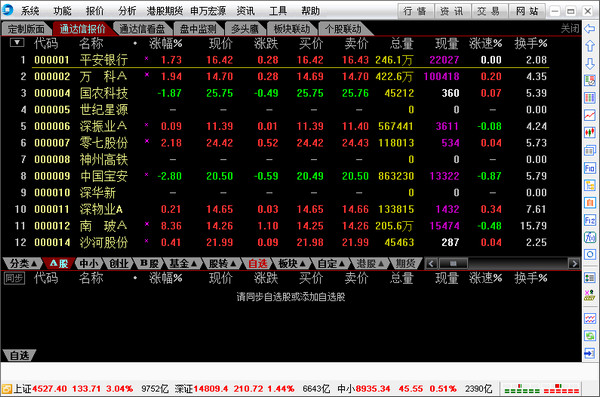Switch to the 盘中监测 tab
Image resolution: width=600 pixels, height=397 pixels.
point(198,29)
